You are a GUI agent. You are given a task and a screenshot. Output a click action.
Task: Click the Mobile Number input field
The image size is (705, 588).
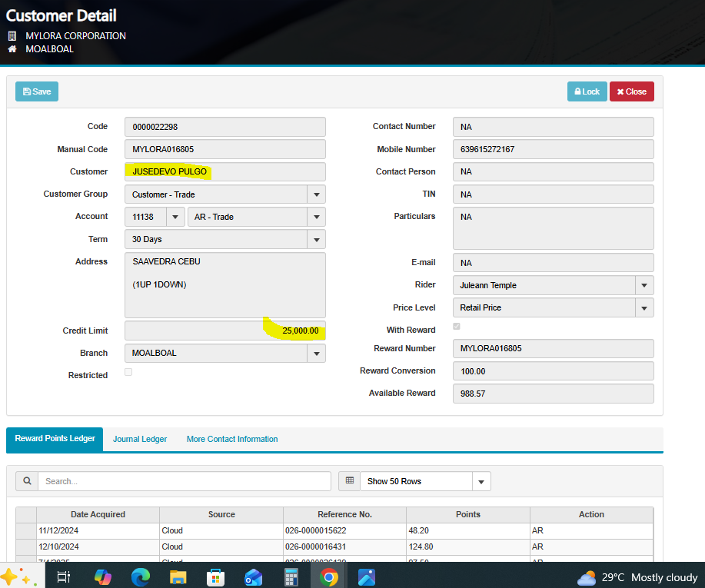tap(554, 149)
